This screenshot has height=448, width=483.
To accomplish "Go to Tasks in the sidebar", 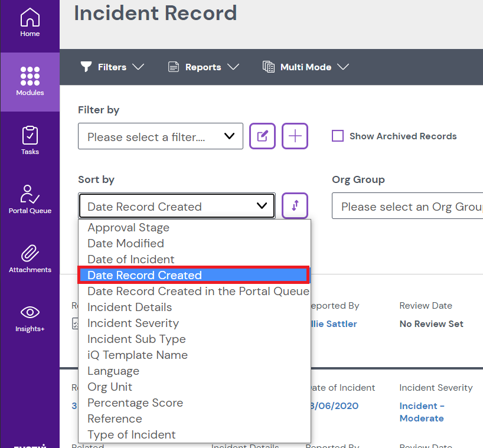I will tap(30, 140).
